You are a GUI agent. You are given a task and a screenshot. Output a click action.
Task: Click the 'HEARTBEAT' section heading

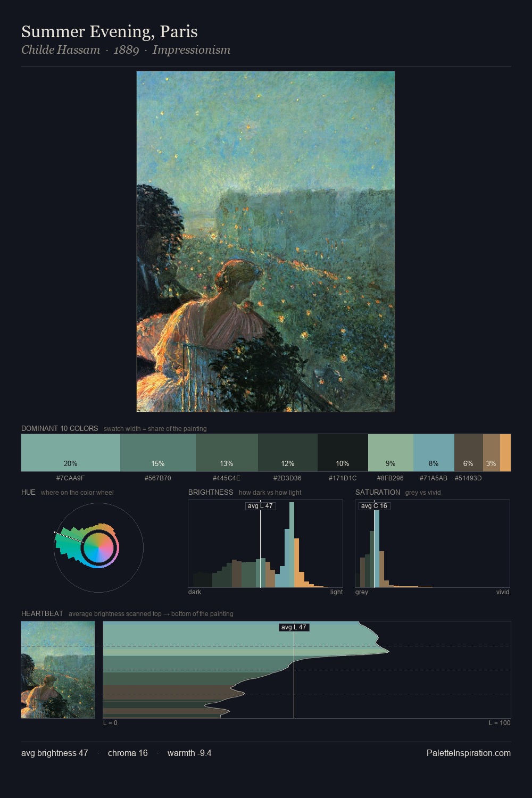pos(42,613)
